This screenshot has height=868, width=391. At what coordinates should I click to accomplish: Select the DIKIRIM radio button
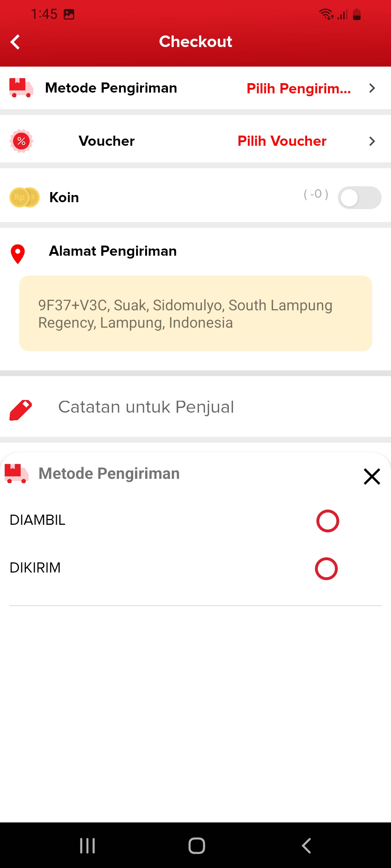[x=326, y=569]
